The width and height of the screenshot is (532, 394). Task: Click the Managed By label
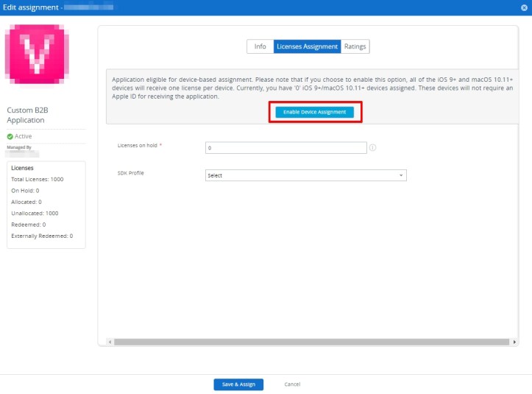[19, 147]
